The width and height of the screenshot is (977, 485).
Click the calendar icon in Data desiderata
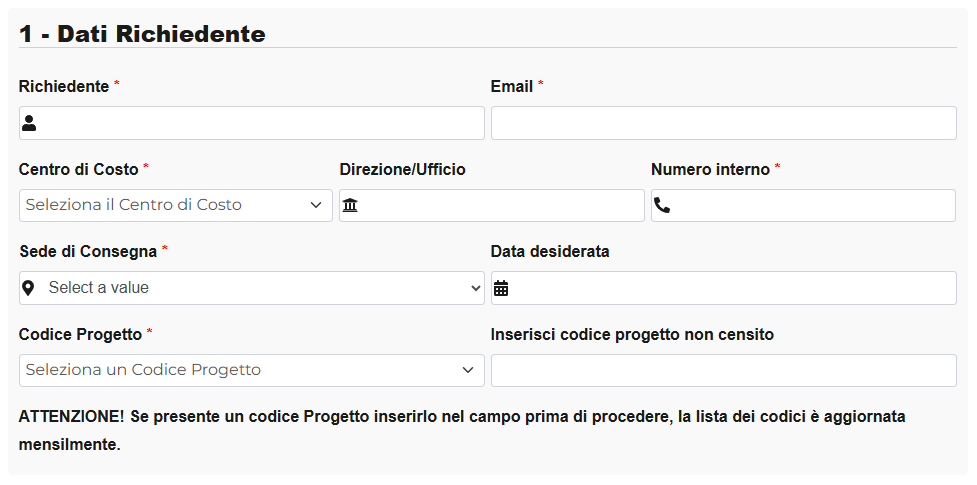coord(501,288)
